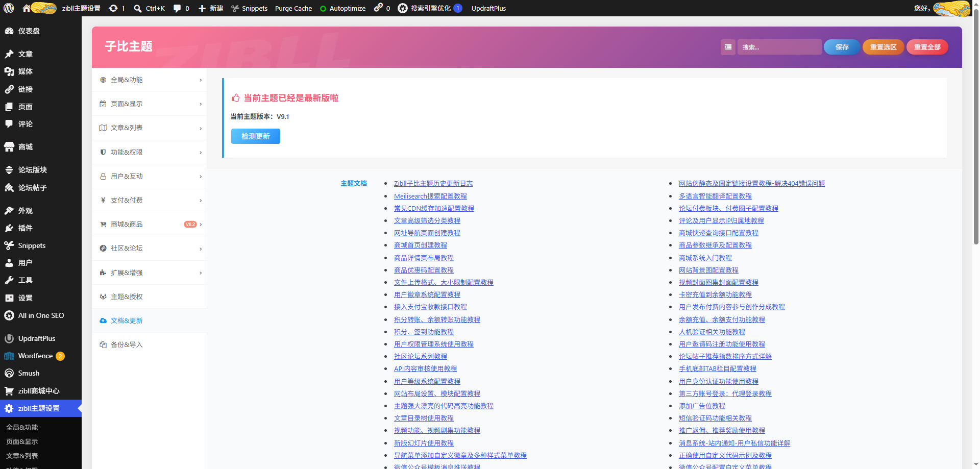Image resolution: width=980 pixels, height=469 pixels.
Task: Expand the 支付&付费 settings section
Action: pos(149,200)
